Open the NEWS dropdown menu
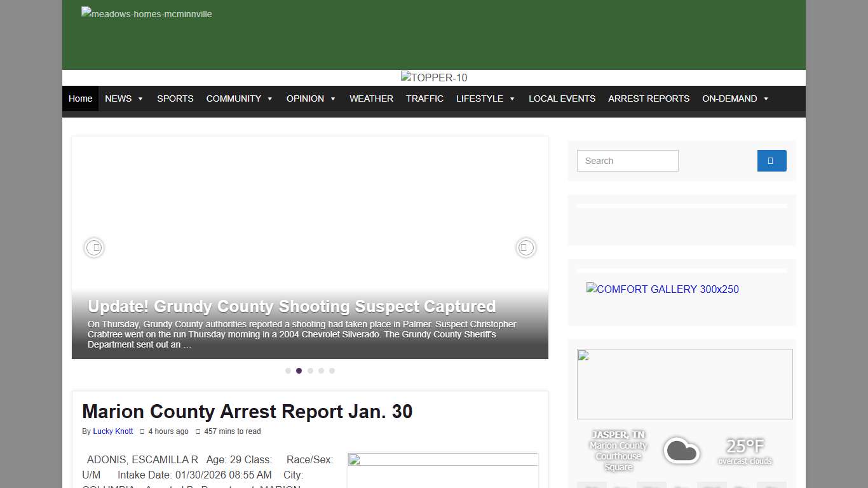Screen dimensions: 868x488 [124, 98]
